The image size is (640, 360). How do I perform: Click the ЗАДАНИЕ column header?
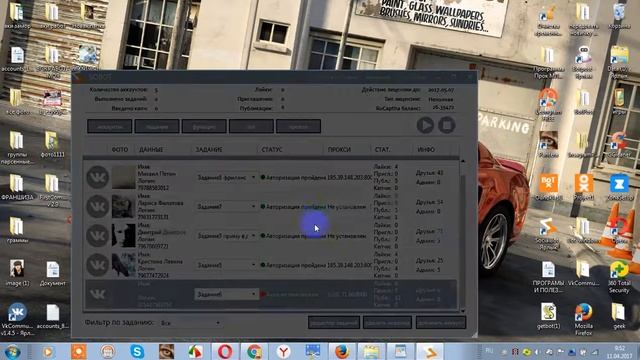(x=209, y=150)
